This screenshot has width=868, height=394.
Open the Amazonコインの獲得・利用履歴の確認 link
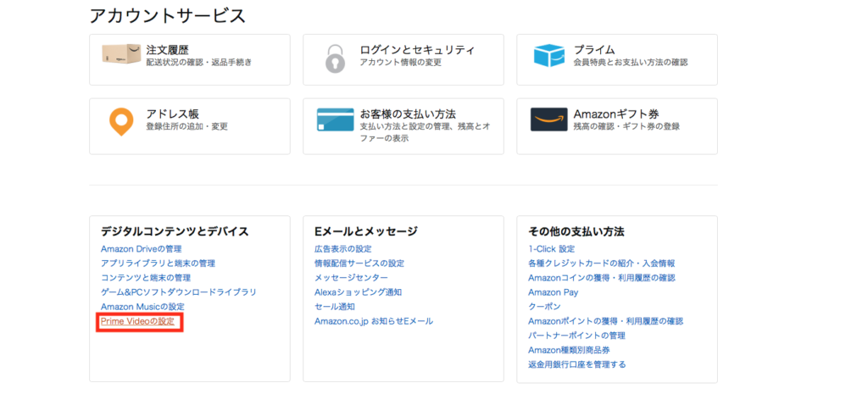click(602, 278)
